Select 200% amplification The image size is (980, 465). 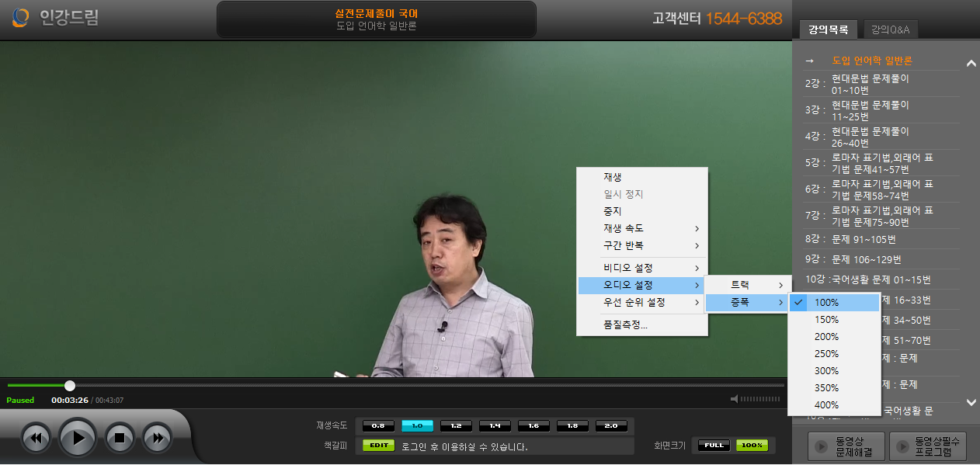pos(835,336)
